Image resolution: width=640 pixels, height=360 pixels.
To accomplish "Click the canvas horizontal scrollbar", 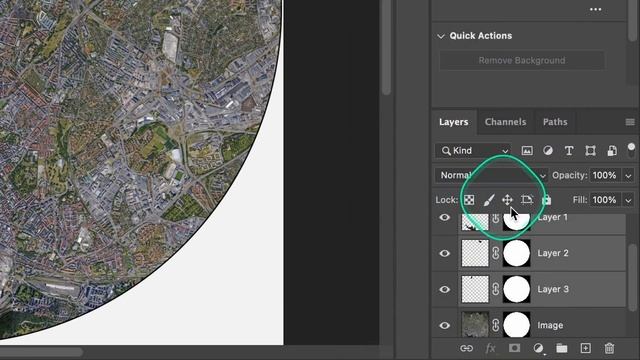I will [41, 351].
